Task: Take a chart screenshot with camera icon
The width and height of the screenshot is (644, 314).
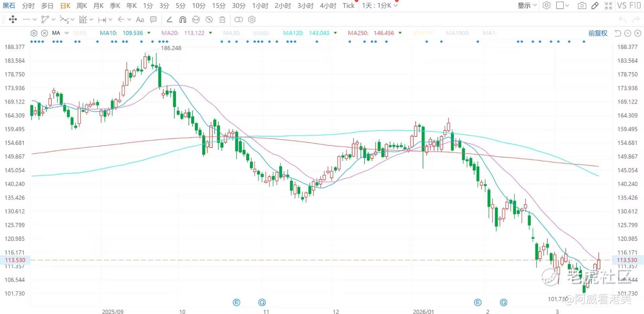Action: [582, 6]
